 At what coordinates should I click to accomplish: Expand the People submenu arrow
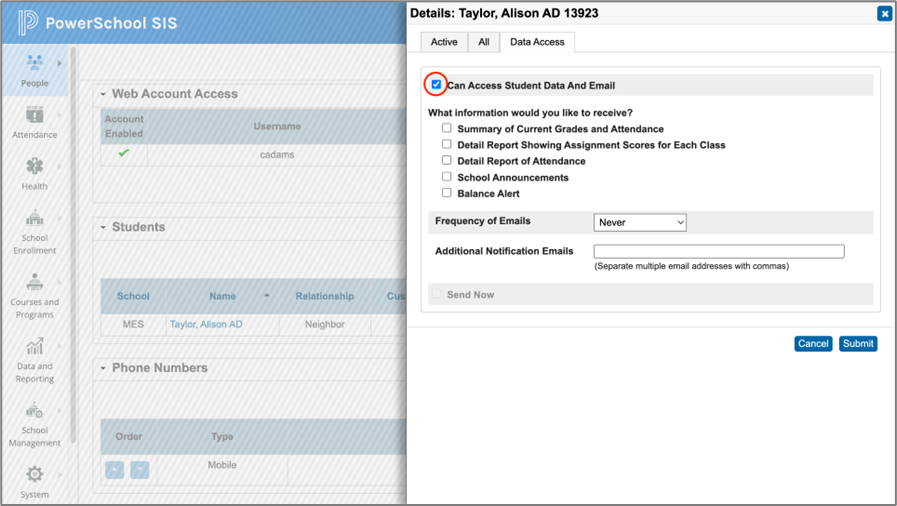59,63
